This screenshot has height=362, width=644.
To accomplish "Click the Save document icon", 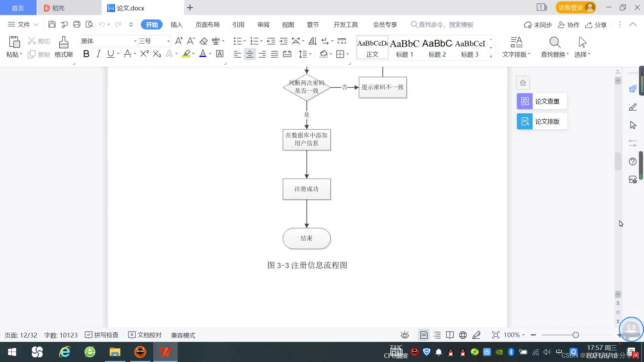I will 52,24.
